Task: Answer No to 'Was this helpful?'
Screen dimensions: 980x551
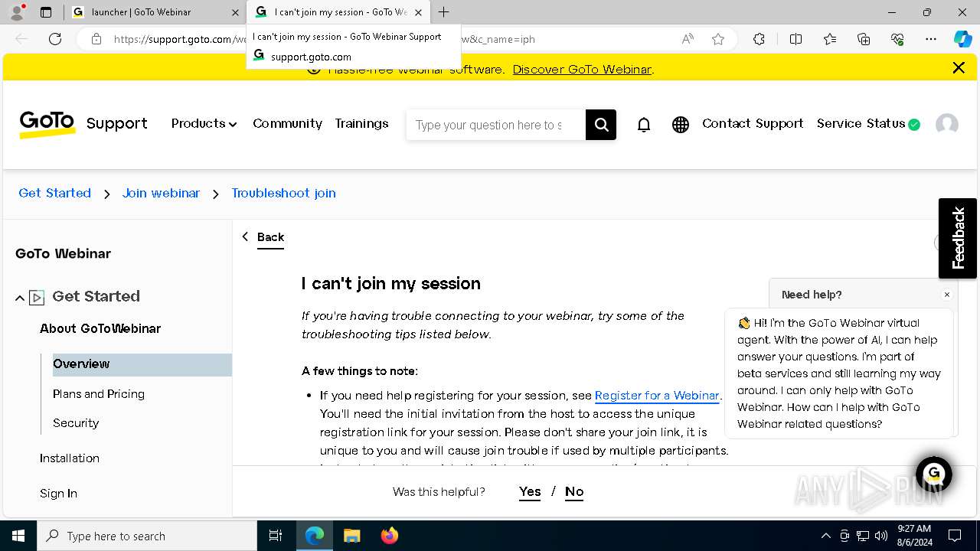Action: [574, 491]
